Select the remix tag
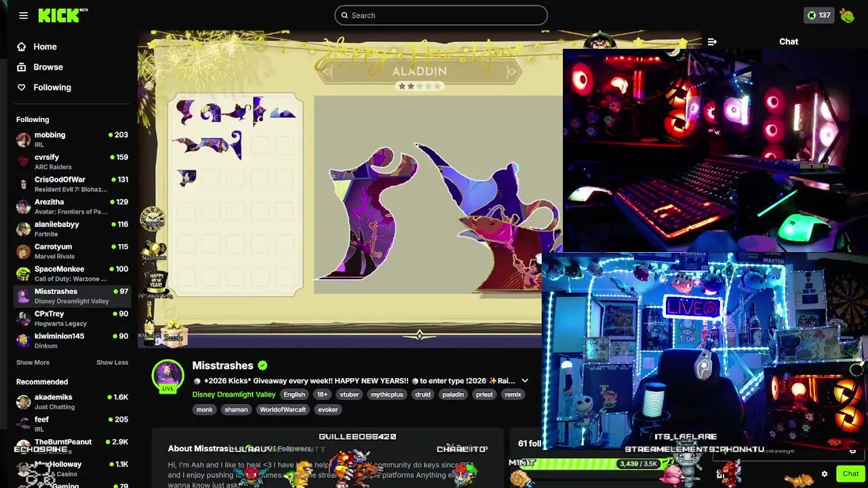This screenshot has width=868, height=488. 513,394
